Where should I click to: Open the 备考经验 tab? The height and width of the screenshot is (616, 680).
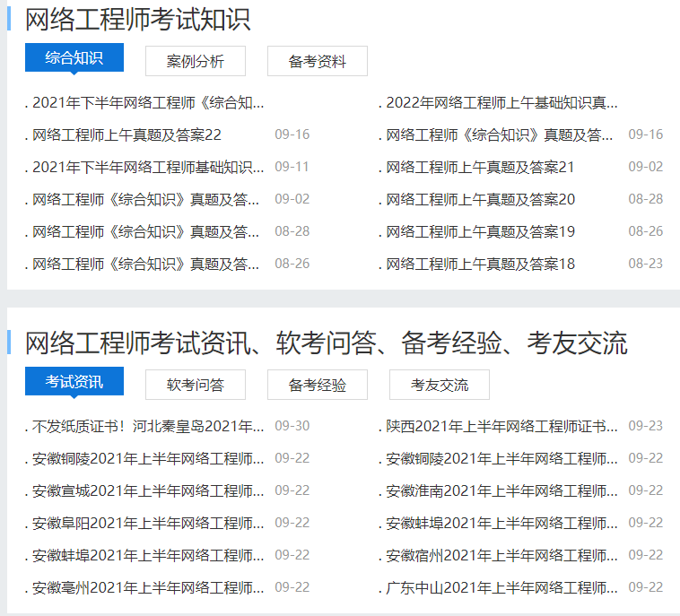[317, 385]
